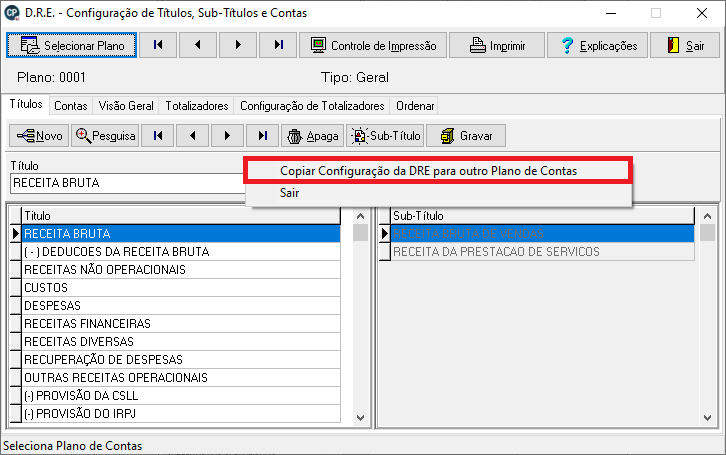
Task: Save with the Gravar button
Action: pyautogui.click(x=466, y=136)
